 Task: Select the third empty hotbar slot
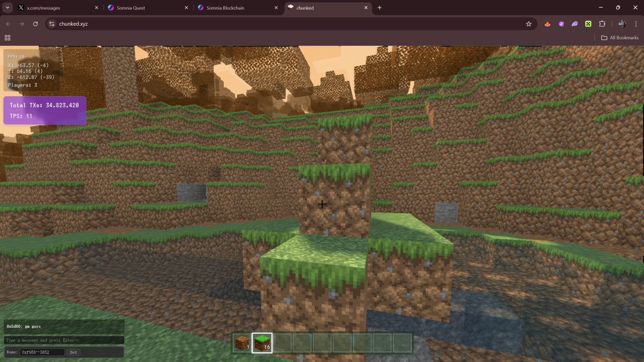click(x=322, y=343)
